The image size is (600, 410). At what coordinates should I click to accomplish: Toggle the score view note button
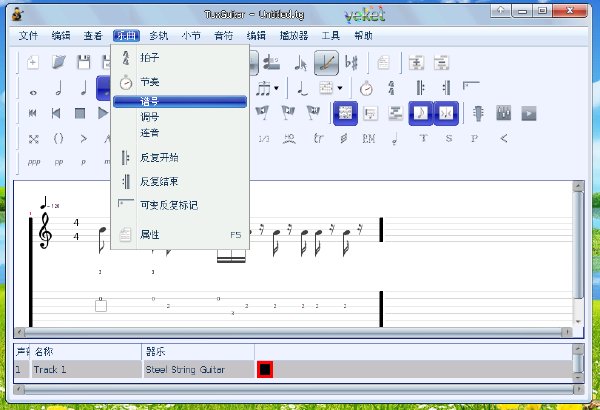[421, 113]
